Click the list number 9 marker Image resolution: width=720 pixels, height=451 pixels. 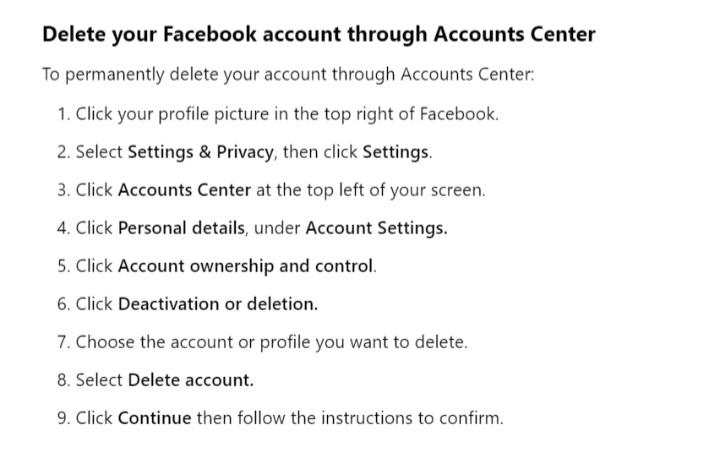pyautogui.click(x=63, y=418)
